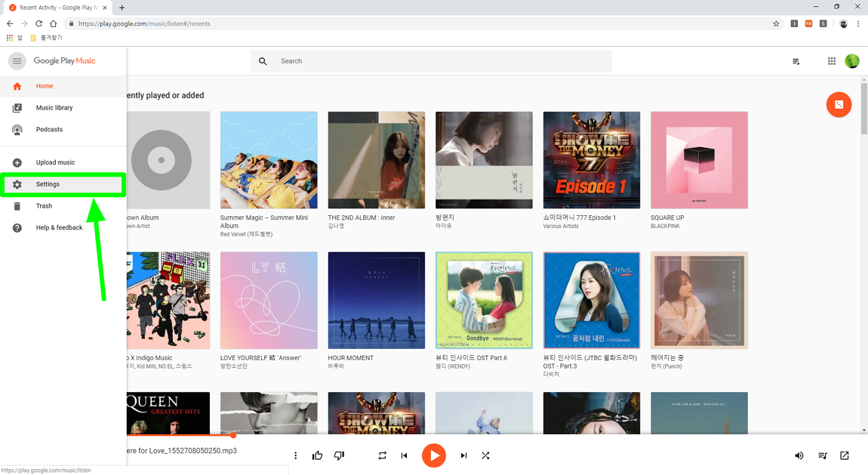Click Various Artists link
The width and height of the screenshot is (868, 475).
pos(561,227)
